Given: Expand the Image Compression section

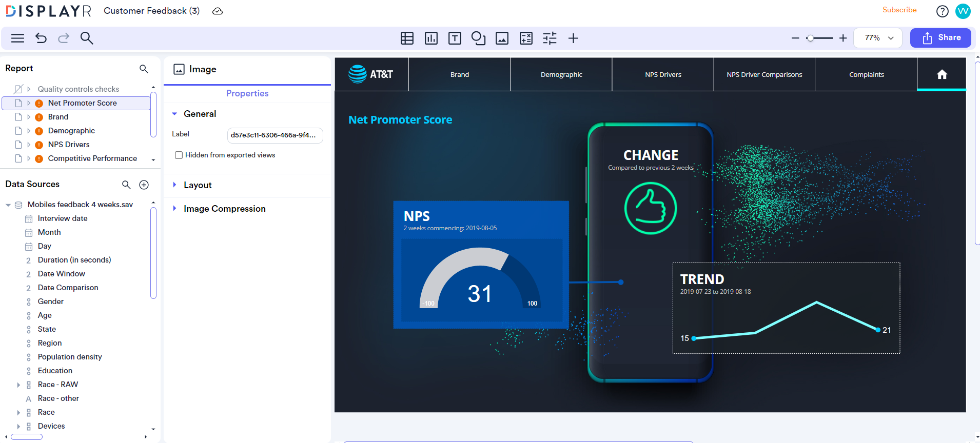Looking at the screenshot, I should (174, 208).
